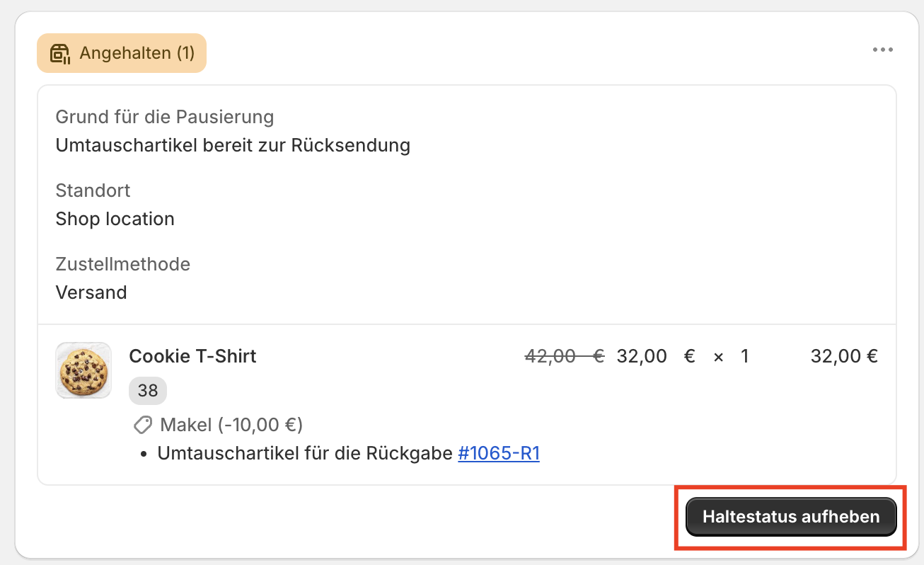The height and width of the screenshot is (565, 924).
Task: Open the return link #1065-R1
Action: point(499,453)
